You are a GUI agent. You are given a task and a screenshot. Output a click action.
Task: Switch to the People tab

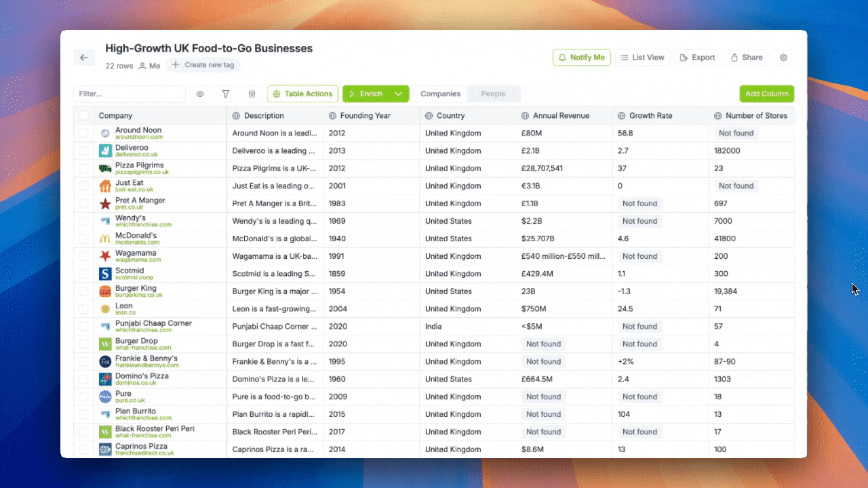pos(493,94)
